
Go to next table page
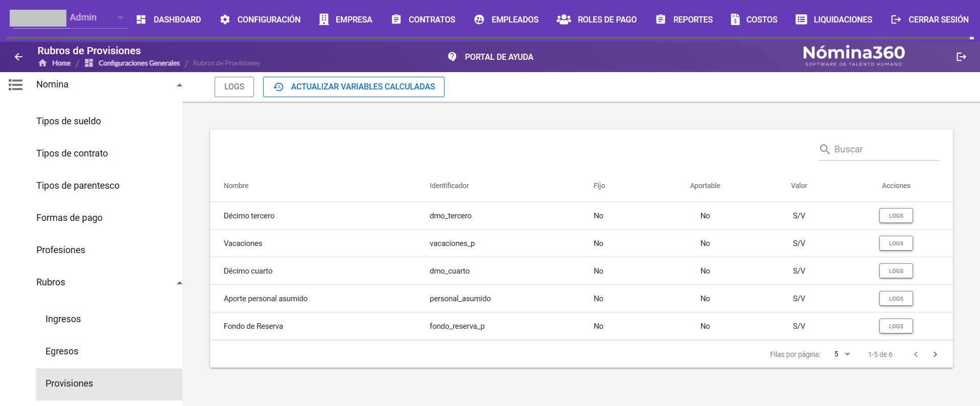(x=935, y=354)
